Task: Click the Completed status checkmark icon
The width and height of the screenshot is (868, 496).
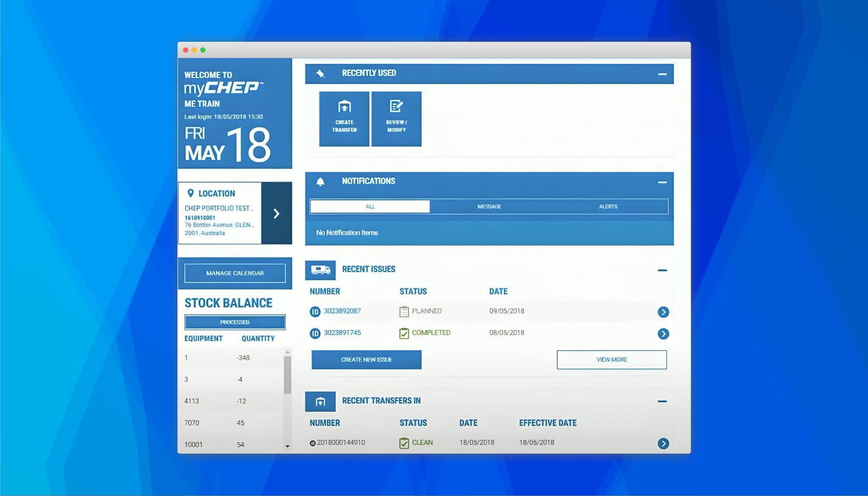Action: (x=404, y=333)
